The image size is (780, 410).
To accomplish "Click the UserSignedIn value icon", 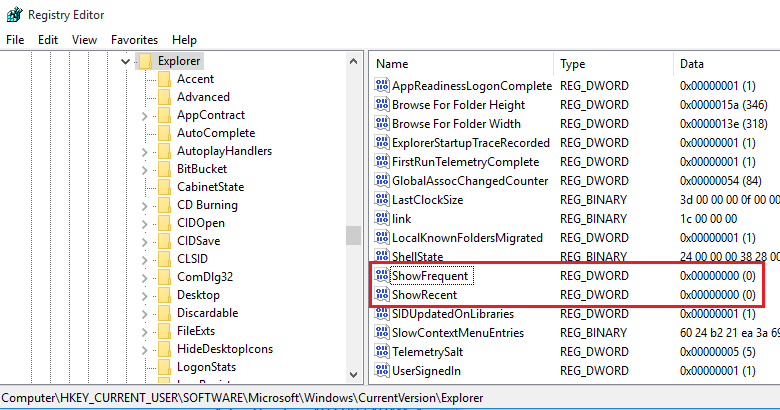I will (x=382, y=371).
